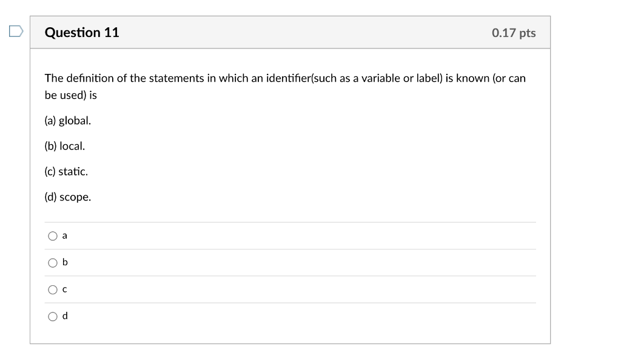Image resolution: width=621 pixels, height=364 pixels.
Task: Click the answer row containing choice a
Action: [291, 236]
